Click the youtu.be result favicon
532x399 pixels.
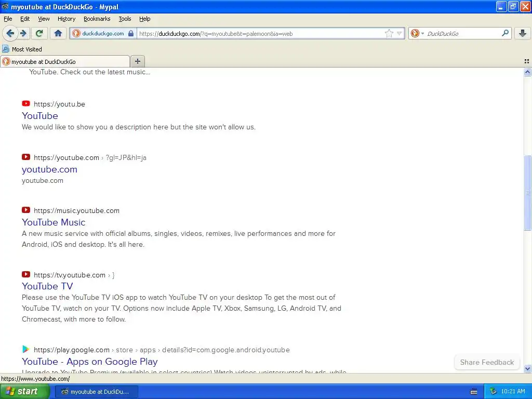tap(26, 103)
